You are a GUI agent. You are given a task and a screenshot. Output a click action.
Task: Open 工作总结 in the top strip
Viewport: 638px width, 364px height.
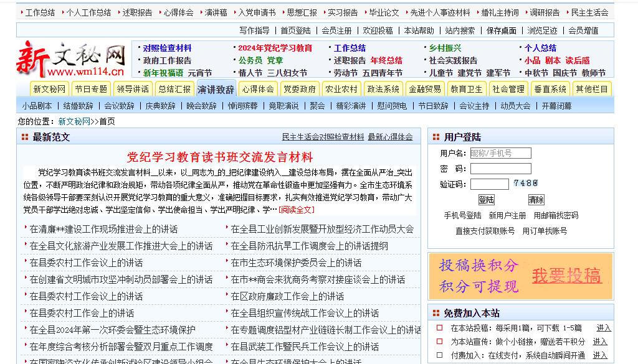pos(40,12)
